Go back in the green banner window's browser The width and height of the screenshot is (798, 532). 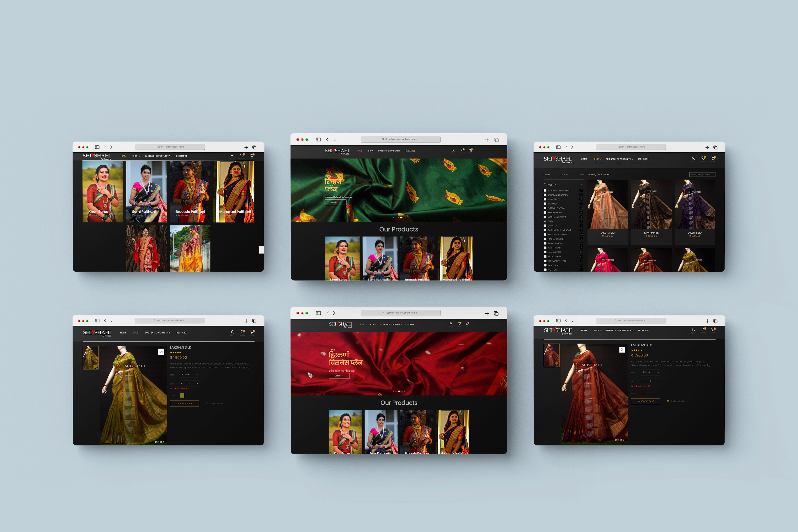coord(328,139)
